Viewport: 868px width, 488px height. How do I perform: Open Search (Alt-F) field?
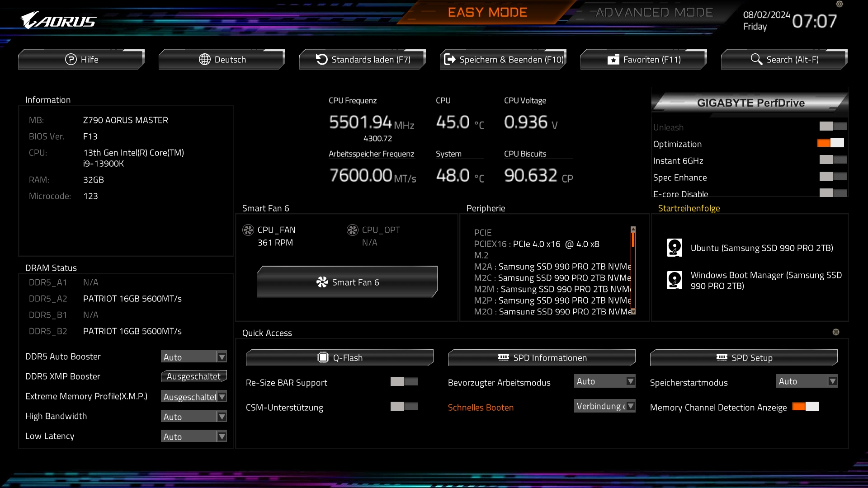(784, 60)
